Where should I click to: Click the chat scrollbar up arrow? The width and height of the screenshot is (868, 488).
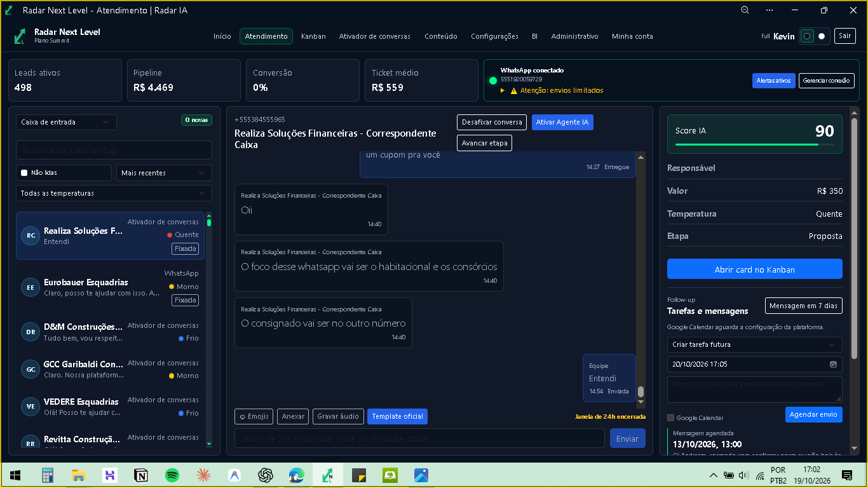(641, 156)
